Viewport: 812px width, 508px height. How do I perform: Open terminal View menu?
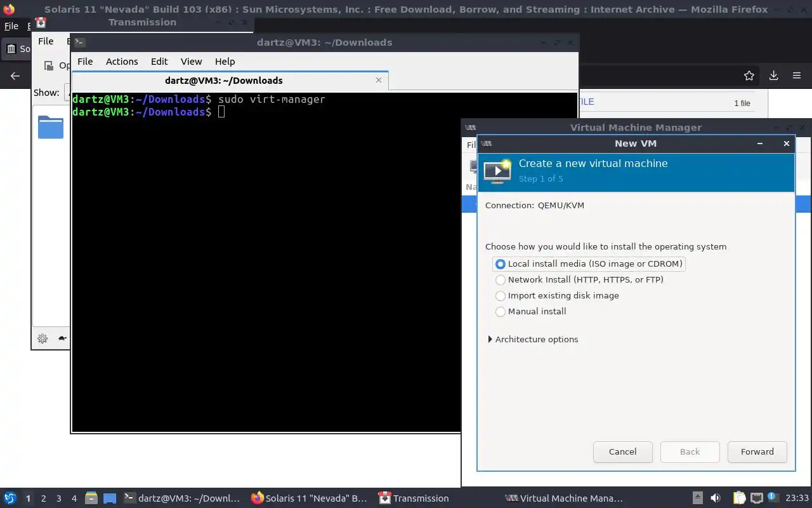(191, 62)
